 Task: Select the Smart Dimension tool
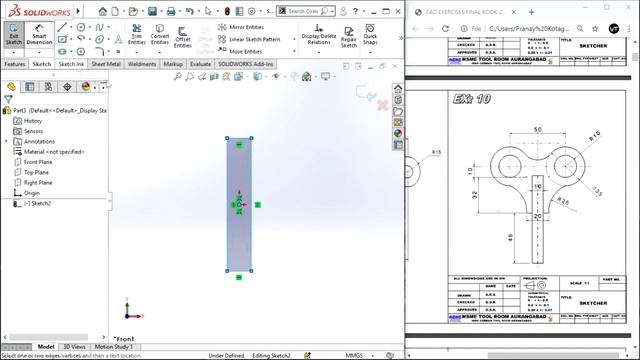point(39,35)
